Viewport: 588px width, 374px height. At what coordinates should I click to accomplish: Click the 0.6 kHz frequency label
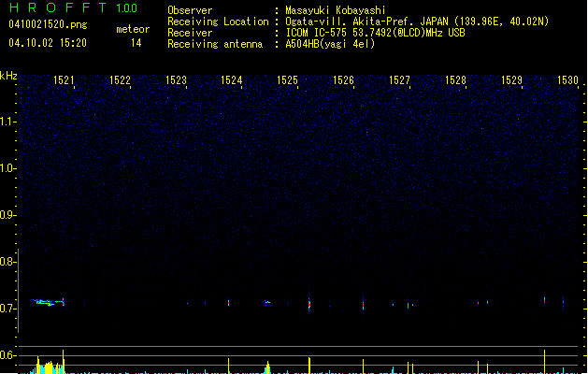click(7, 355)
